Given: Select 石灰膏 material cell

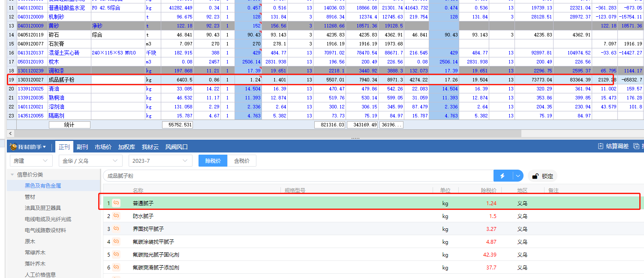Looking at the screenshot, I should point(69,44).
